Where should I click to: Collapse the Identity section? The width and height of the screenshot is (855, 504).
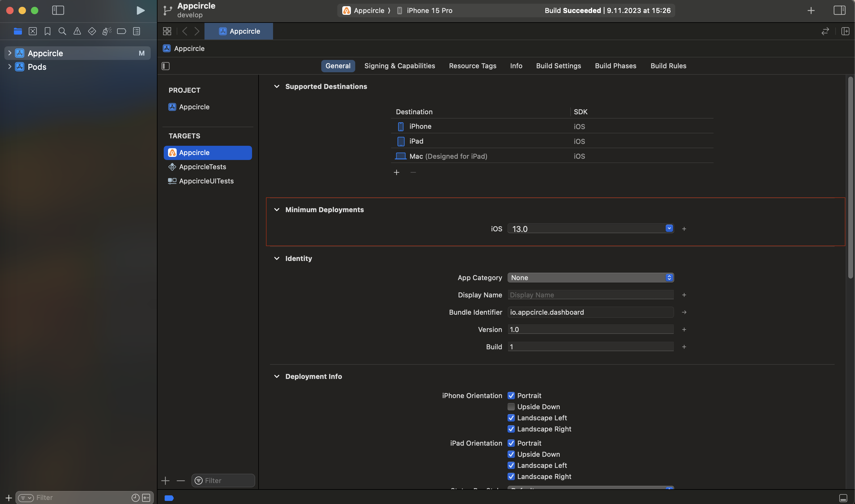tap(276, 258)
